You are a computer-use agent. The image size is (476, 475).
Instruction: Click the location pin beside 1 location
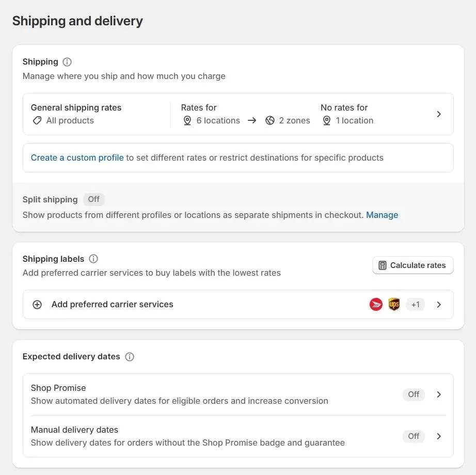tap(327, 120)
